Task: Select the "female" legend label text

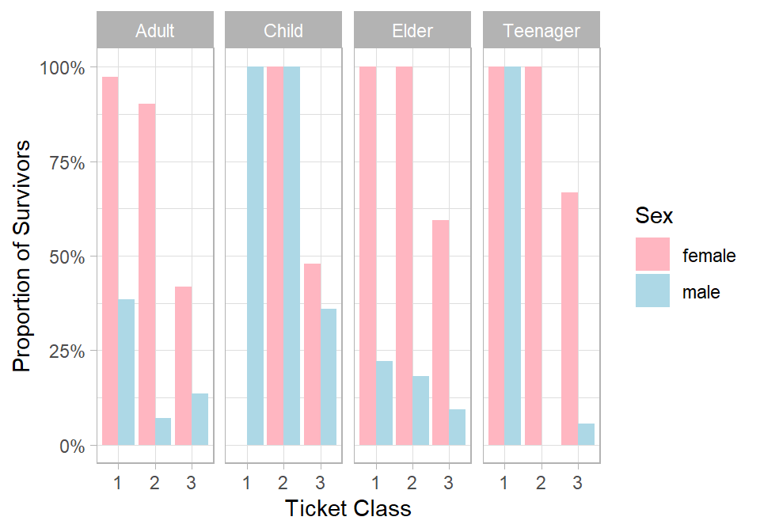Action: coord(709,256)
